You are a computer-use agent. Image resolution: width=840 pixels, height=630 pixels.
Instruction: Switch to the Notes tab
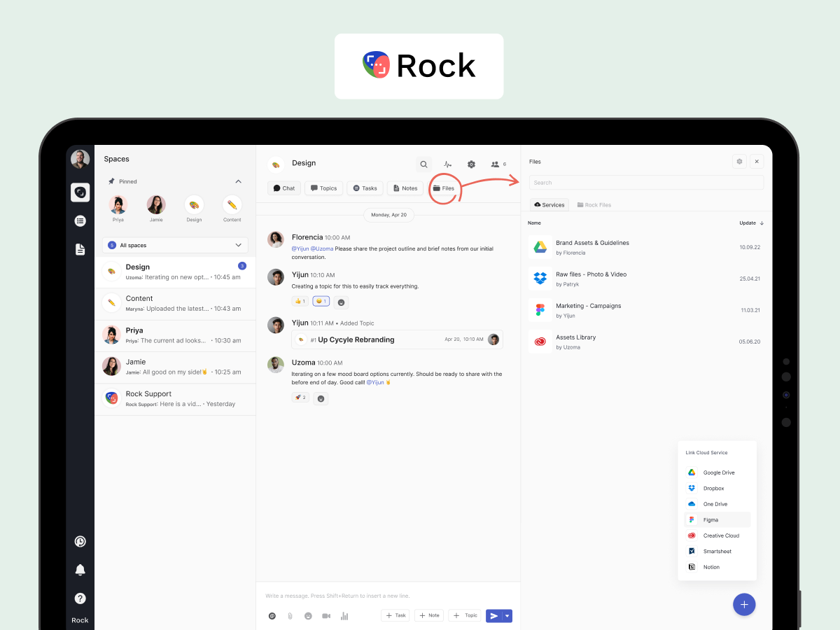pos(405,188)
